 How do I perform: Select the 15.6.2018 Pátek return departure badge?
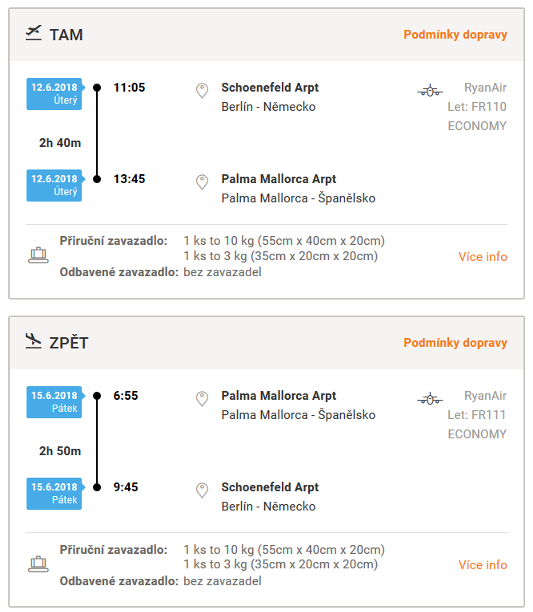pyautogui.click(x=55, y=402)
